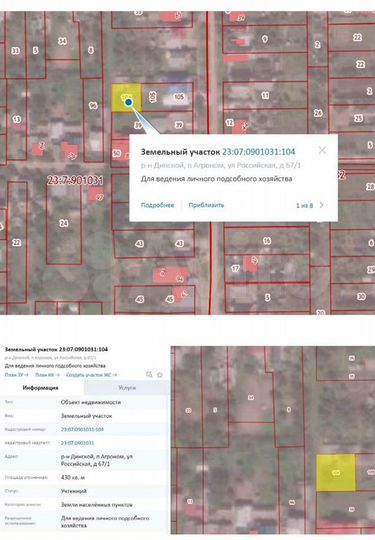
Task: Open the 'Подробнее' link in the popup
Action: point(157,205)
